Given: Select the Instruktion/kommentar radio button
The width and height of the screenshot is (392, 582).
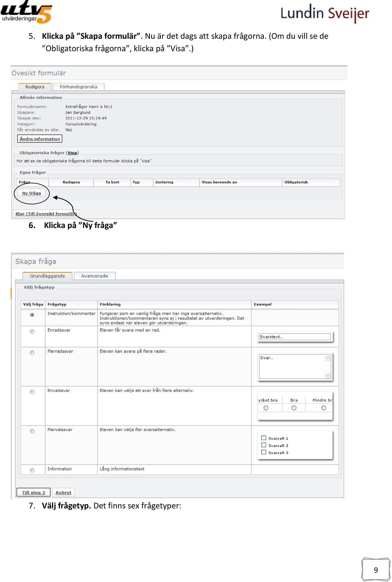Looking at the screenshot, I should click(32, 315).
